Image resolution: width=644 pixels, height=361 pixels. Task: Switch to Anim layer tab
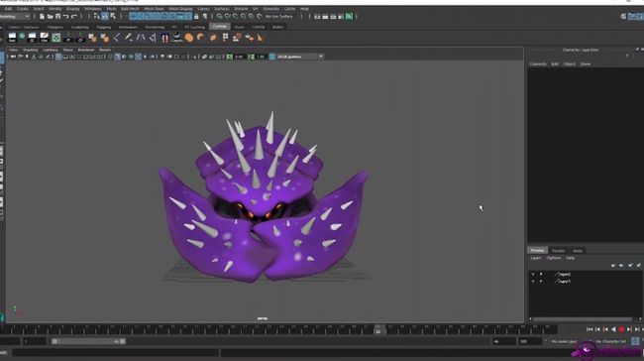tap(578, 250)
